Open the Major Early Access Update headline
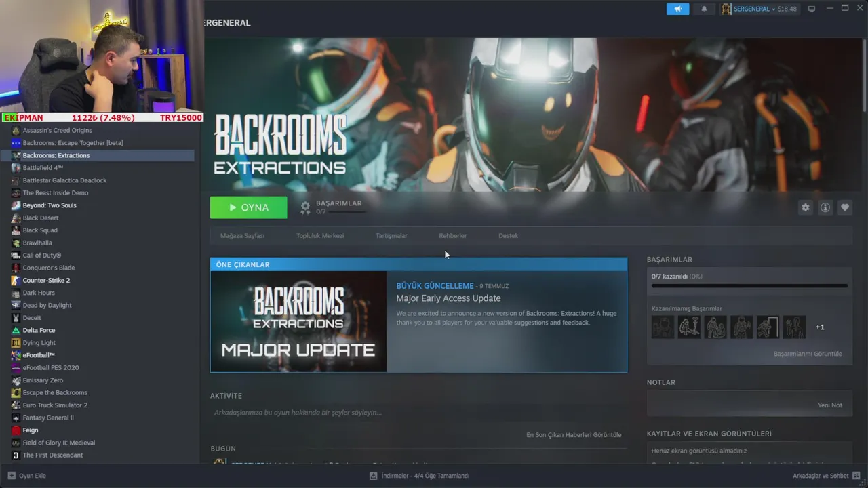The width and height of the screenshot is (868, 488). coord(448,298)
